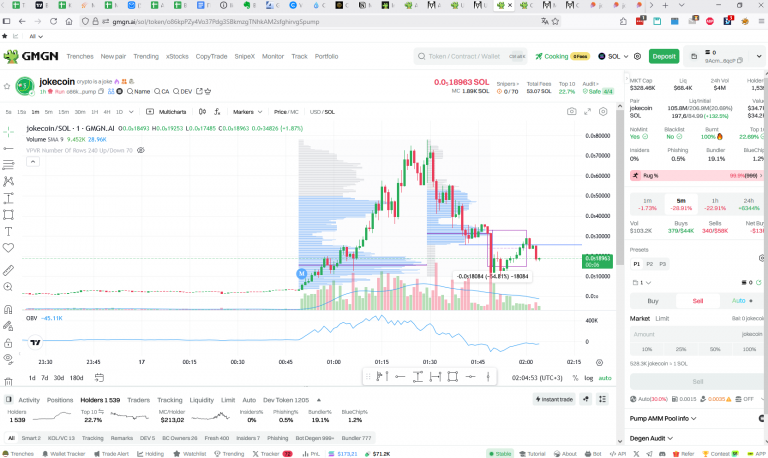Click the green Deposit button
The image size is (768, 458).
664,56
